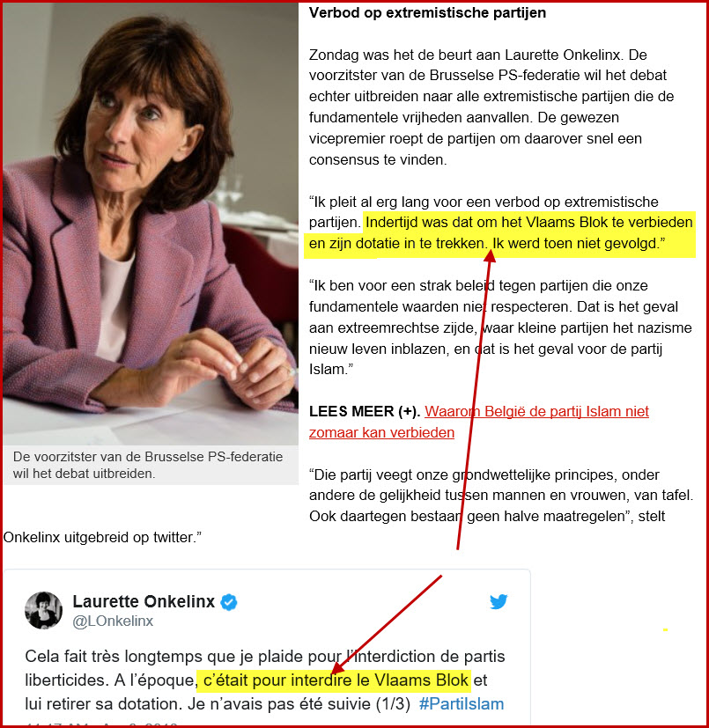Open the 'Waarom België de partij Islam' link
Screen dimensions: 709x728
pyautogui.click(x=536, y=411)
